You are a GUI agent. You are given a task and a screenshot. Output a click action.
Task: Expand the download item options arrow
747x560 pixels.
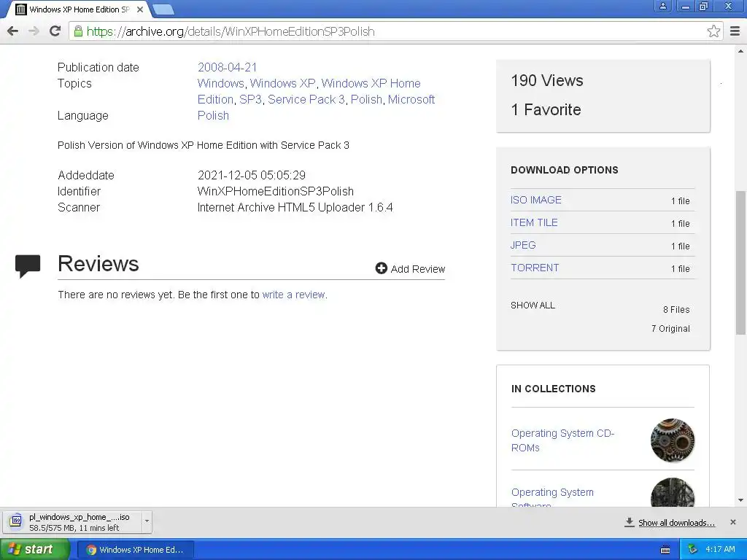tap(147, 521)
